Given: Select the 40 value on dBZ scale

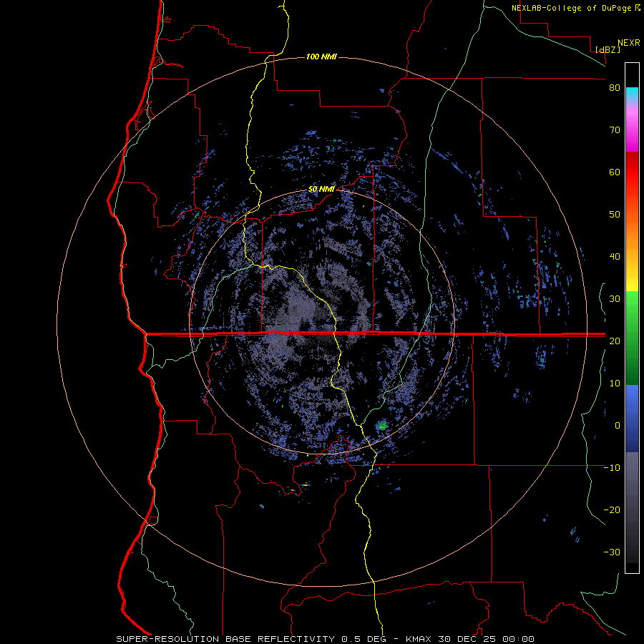Looking at the screenshot, I should (x=615, y=257).
